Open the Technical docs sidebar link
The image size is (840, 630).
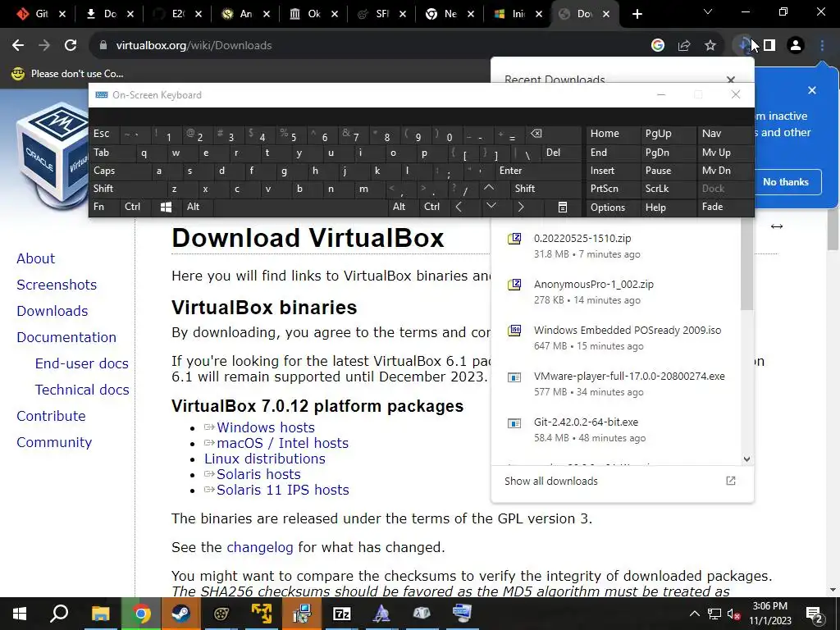click(x=82, y=390)
